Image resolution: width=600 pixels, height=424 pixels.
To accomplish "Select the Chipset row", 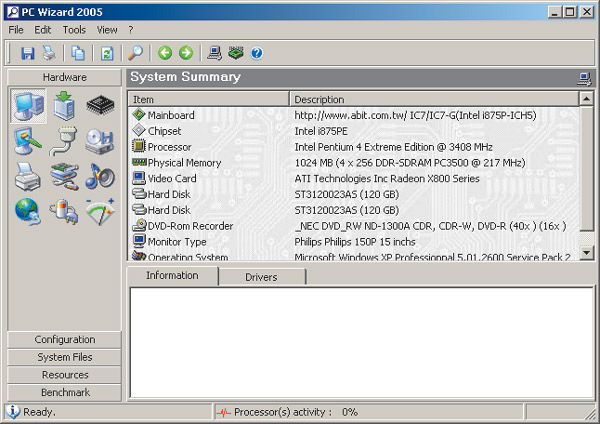I will 354,131.
